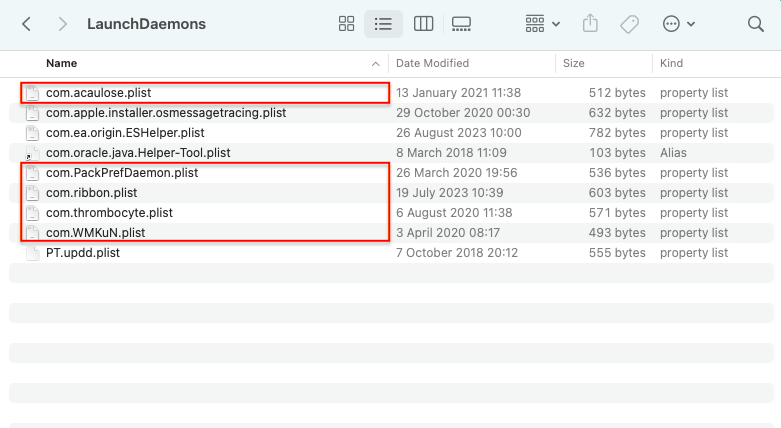Sort by the Size column header

point(573,63)
